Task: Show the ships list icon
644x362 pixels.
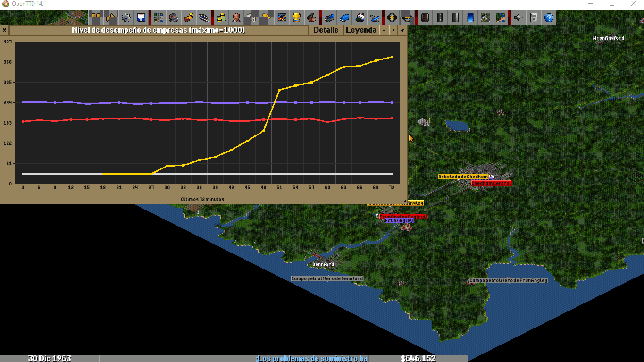Action: point(360,18)
